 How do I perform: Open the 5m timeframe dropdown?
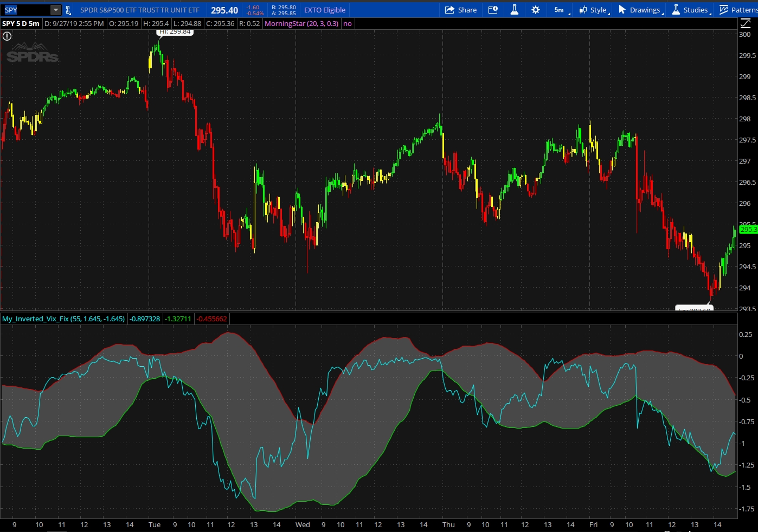point(559,10)
